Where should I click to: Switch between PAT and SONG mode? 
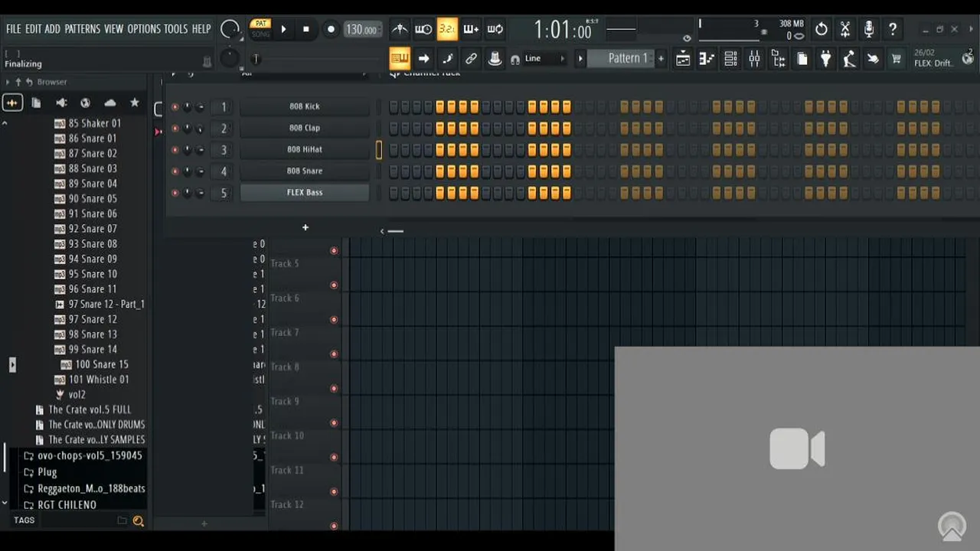[x=261, y=29]
